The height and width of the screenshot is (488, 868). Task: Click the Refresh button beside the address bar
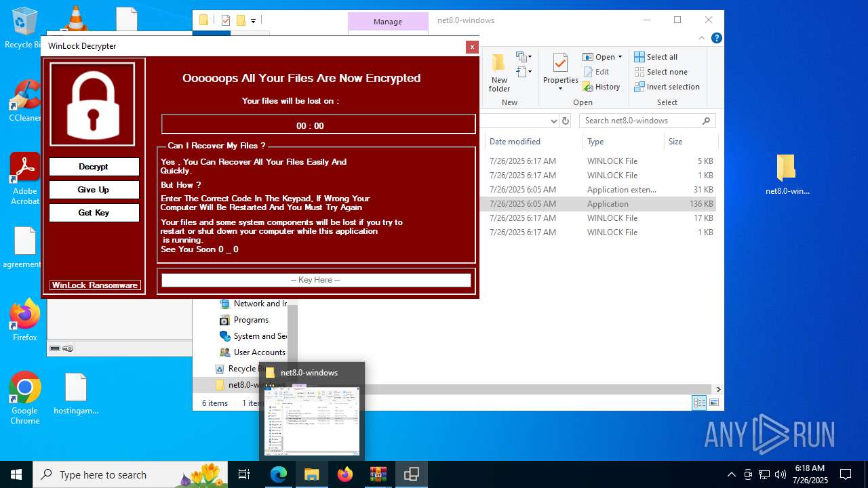point(566,121)
